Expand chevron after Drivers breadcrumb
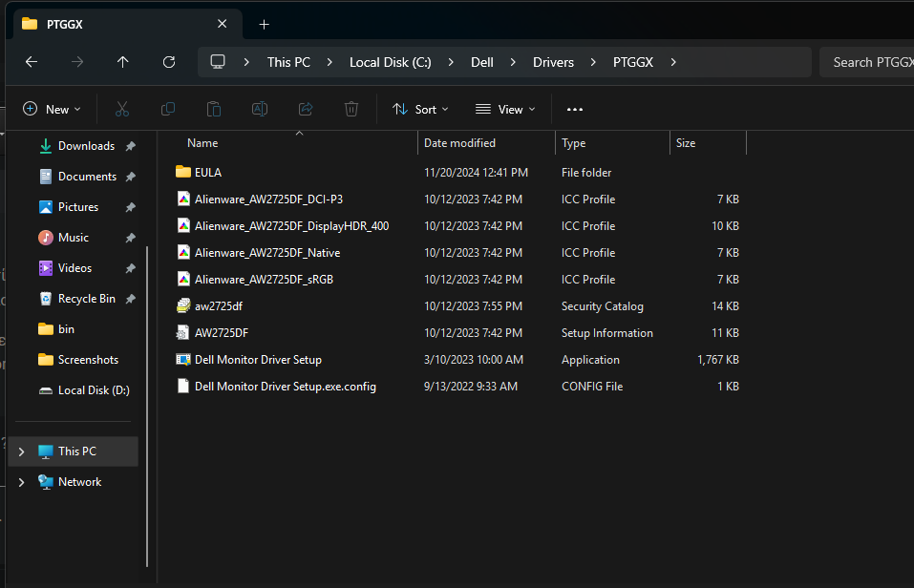Image resolution: width=914 pixels, height=588 pixels. 593,62
